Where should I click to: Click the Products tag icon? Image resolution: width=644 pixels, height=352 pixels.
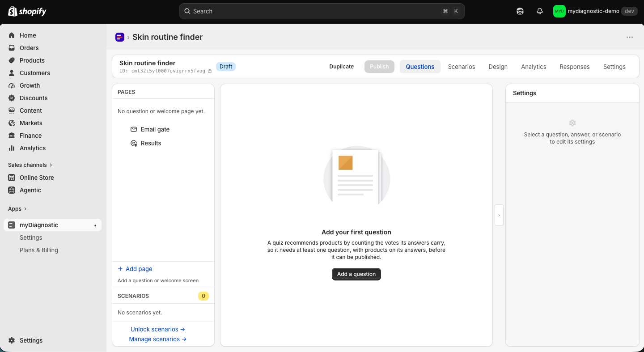click(12, 60)
